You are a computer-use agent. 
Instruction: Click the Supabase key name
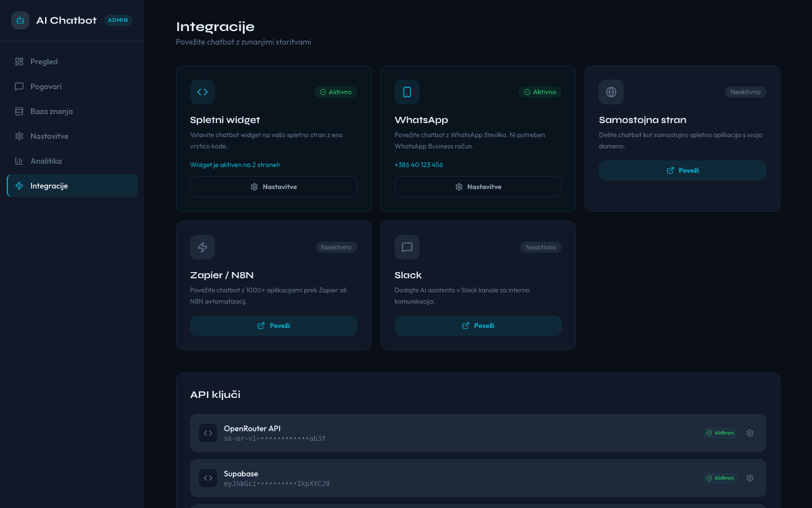pyautogui.click(x=241, y=474)
